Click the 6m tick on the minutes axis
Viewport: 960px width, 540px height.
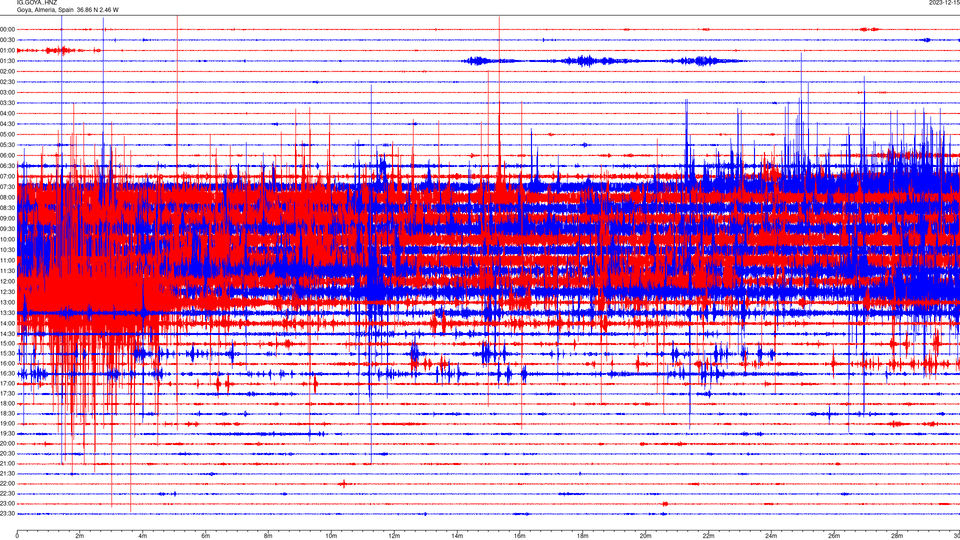click(205, 536)
